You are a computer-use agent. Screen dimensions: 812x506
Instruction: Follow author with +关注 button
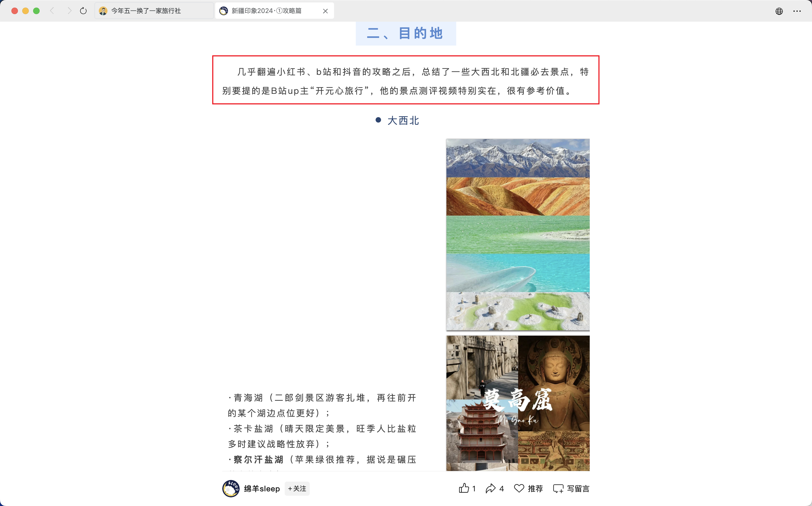coord(297,489)
